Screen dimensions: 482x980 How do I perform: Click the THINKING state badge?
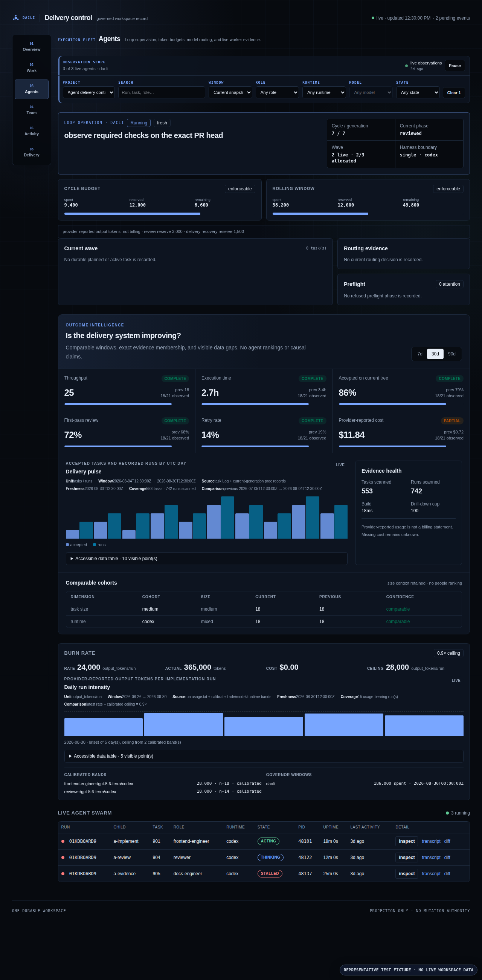tap(270, 857)
